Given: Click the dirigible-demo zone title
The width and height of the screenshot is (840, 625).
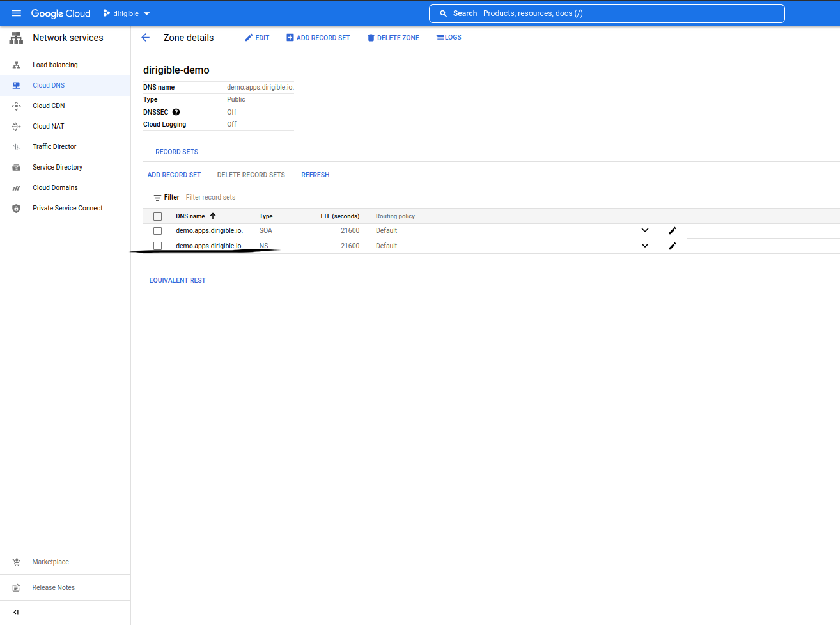Looking at the screenshot, I should click(176, 70).
